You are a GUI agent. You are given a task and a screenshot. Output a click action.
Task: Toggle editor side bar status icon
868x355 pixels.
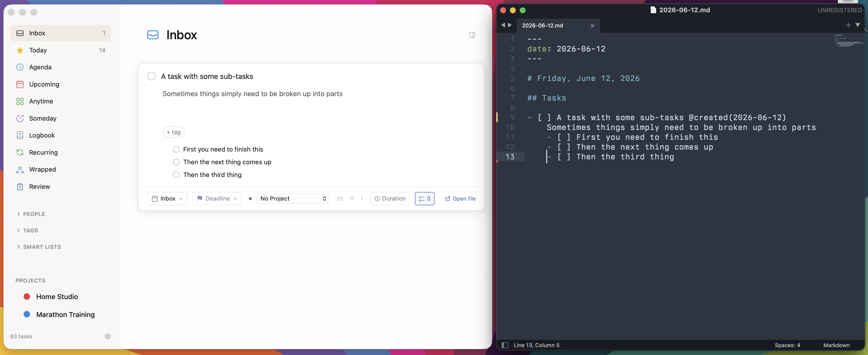(505, 345)
